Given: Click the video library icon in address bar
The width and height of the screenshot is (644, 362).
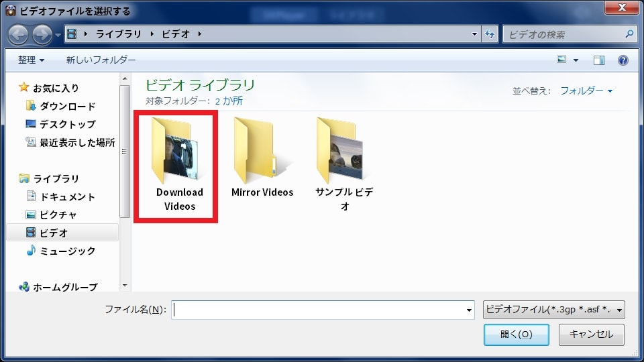Looking at the screenshot, I should (72, 34).
